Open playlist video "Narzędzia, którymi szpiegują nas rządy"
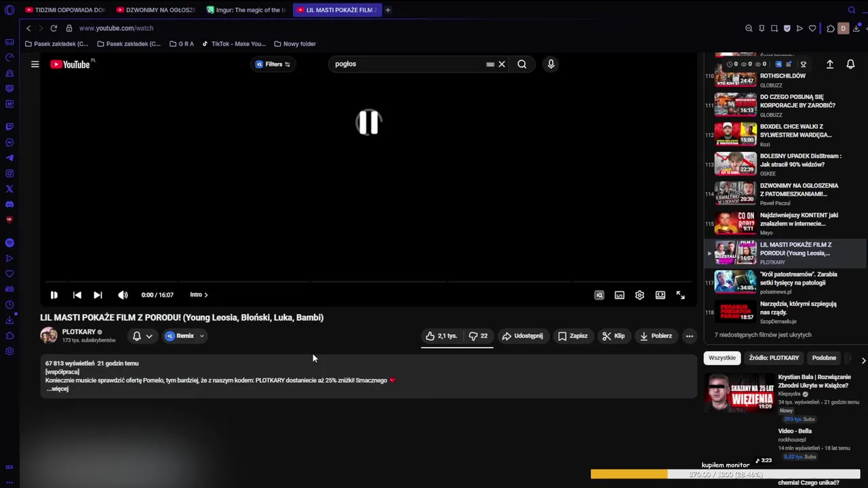This screenshot has width=868, height=488. pyautogui.click(x=784, y=312)
